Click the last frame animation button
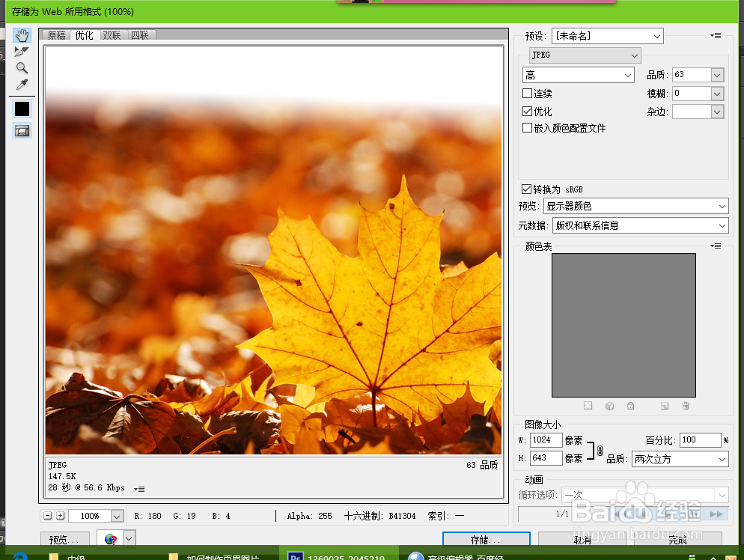Image resolution: width=744 pixels, height=560 pixels. pos(716,514)
